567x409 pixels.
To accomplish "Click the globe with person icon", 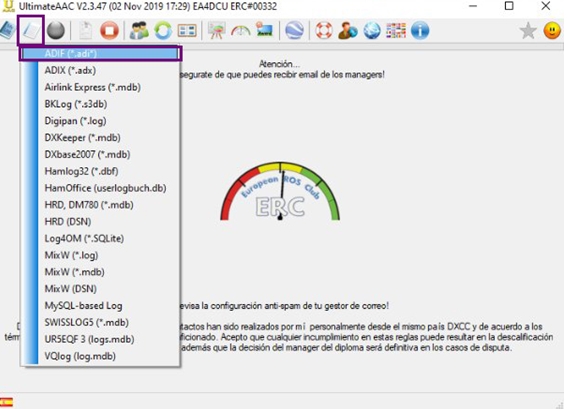I will click(x=348, y=30).
